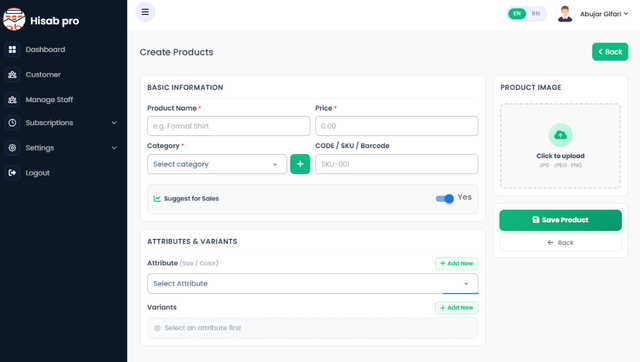640x362 pixels.
Task: Click the Back button below Save Product
Action: point(560,242)
